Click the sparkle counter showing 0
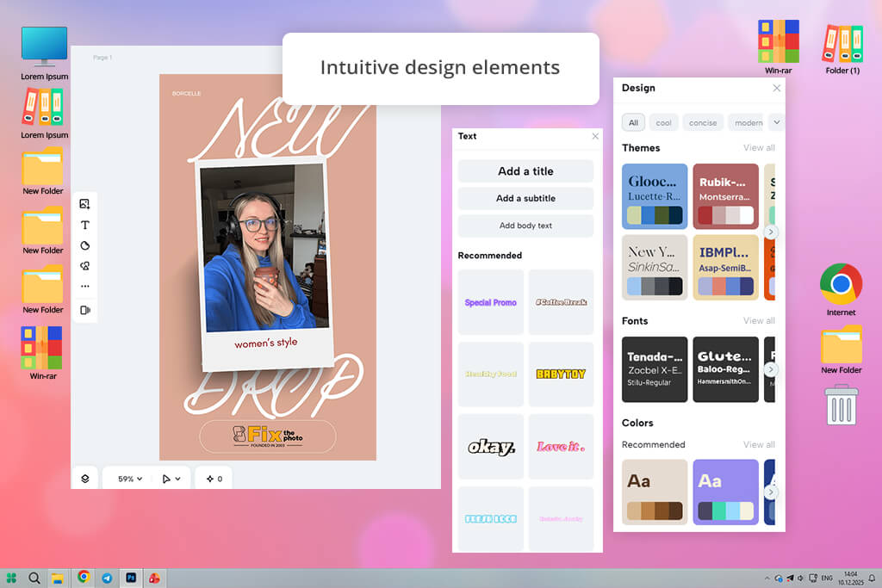 214,479
